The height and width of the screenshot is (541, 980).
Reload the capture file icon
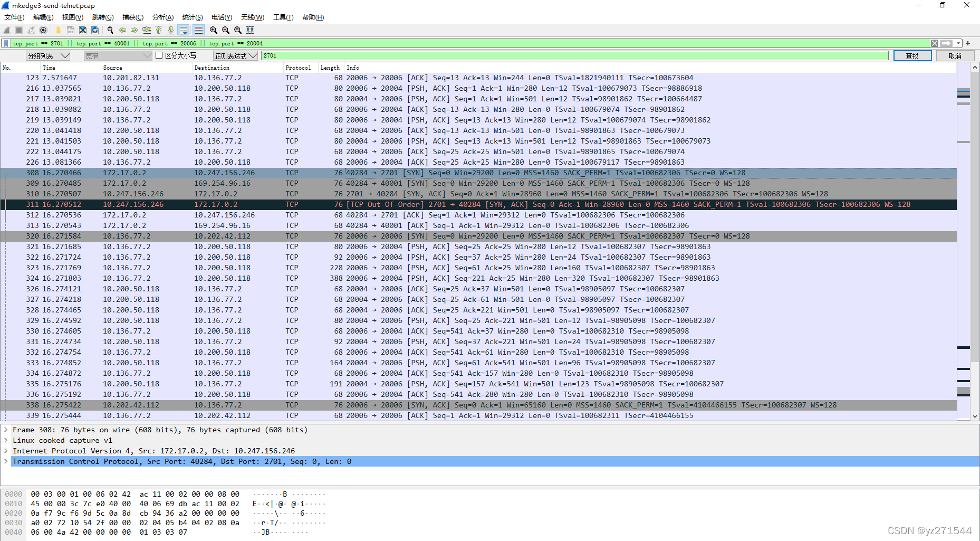point(95,30)
